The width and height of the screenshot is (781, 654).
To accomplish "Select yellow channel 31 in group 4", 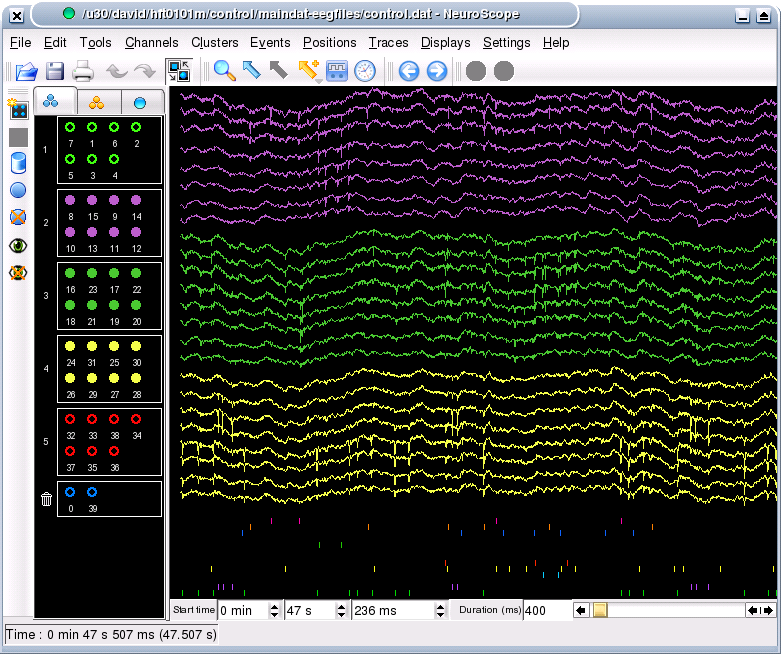I will [92, 346].
